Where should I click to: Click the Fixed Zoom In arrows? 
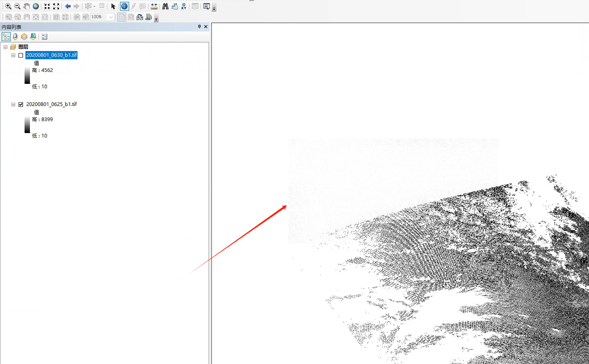point(47,6)
